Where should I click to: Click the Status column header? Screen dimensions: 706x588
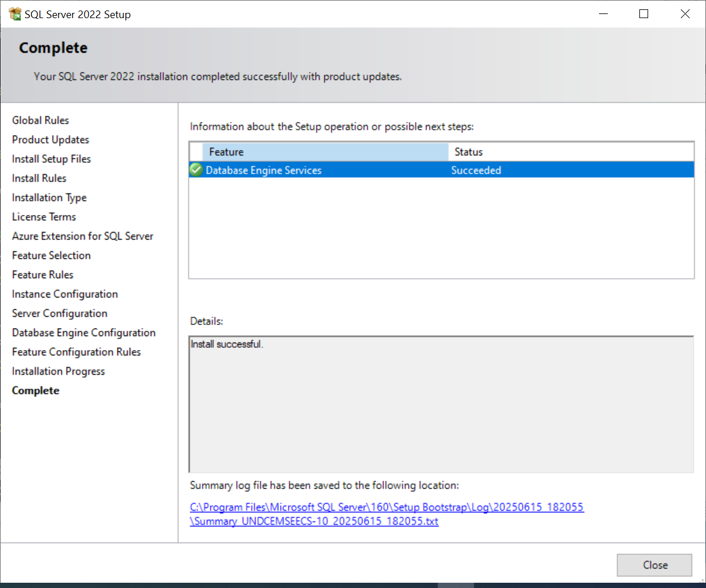point(571,152)
